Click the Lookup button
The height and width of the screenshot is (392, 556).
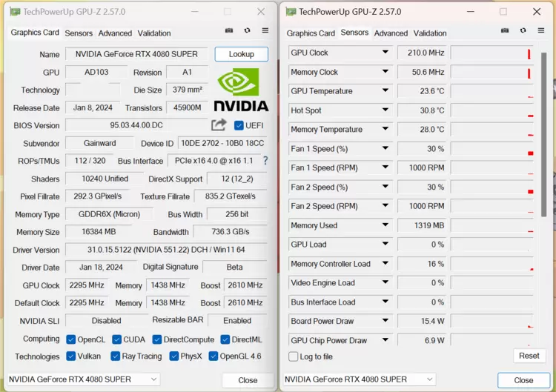coord(241,54)
